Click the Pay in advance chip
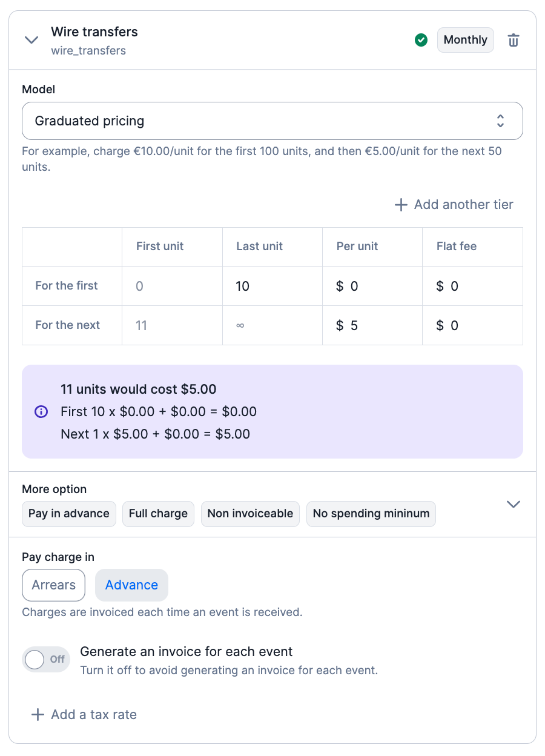Viewport: 545px width, 756px height. [69, 514]
